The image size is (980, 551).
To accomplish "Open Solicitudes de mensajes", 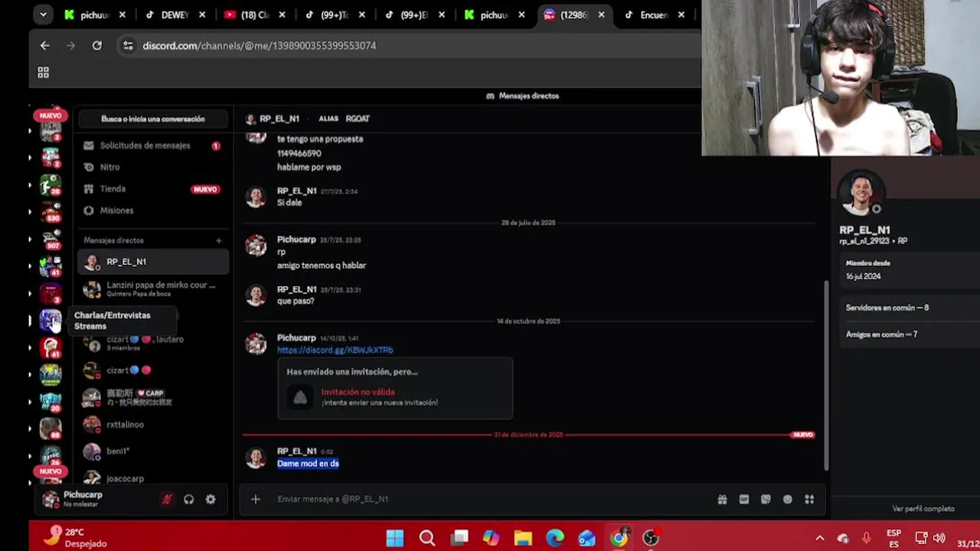I will click(x=153, y=145).
